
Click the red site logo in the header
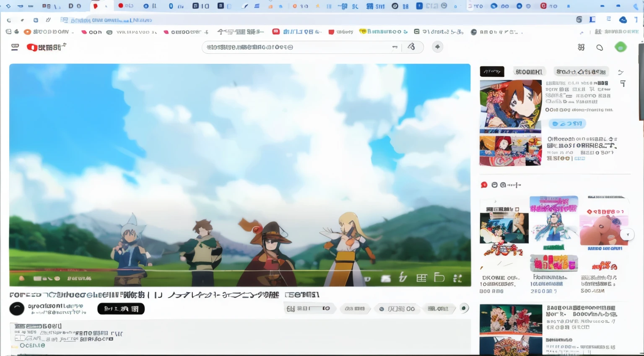tap(46, 47)
